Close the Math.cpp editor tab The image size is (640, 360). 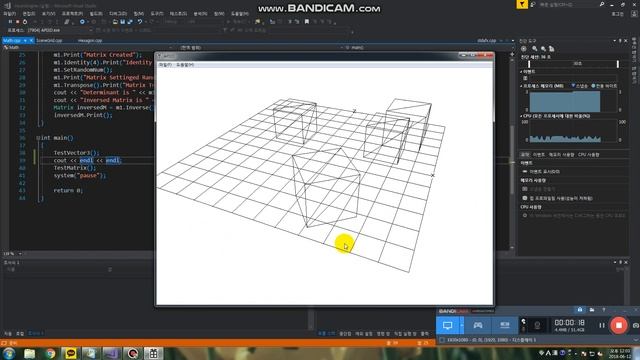coord(31,40)
